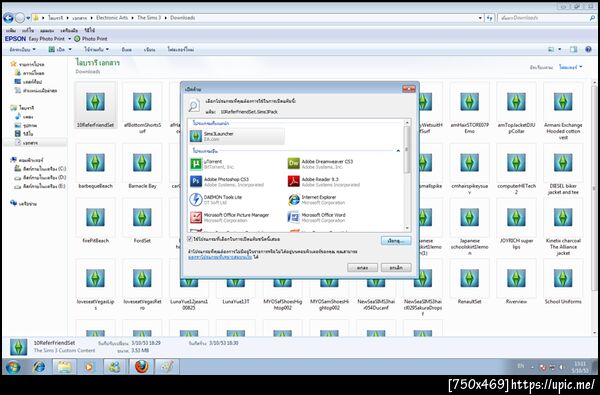Image resolution: width=600 pixels, height=395 pixels.
Task: Open the Arrange By dropdown at top right
Action: 571,67
